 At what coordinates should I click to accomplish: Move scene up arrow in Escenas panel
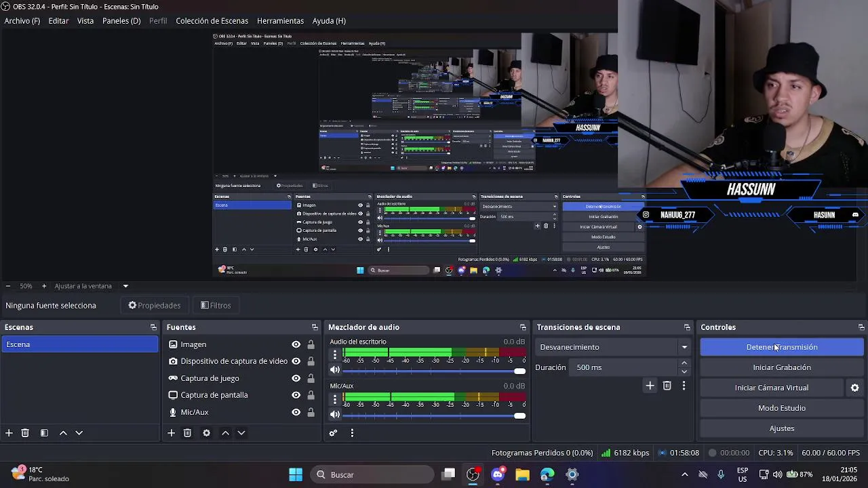coord(63,433)
